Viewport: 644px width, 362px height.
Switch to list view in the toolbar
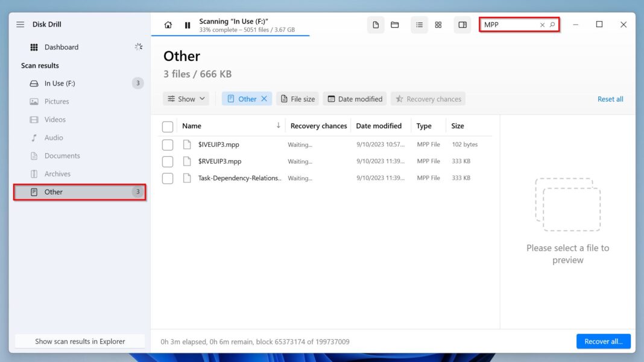(x=419, y=25)
